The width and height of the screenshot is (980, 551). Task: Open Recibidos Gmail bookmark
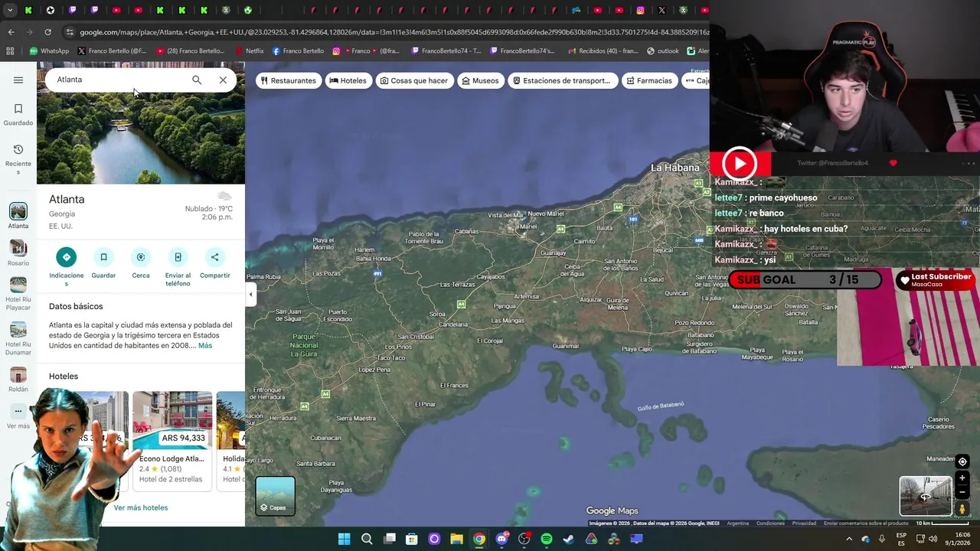tap(603, 51)
